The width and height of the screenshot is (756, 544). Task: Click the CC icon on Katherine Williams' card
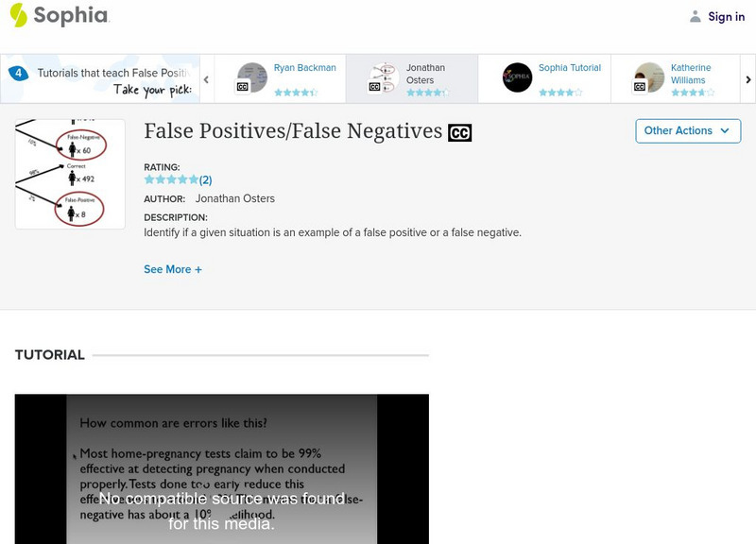(639, 86)
